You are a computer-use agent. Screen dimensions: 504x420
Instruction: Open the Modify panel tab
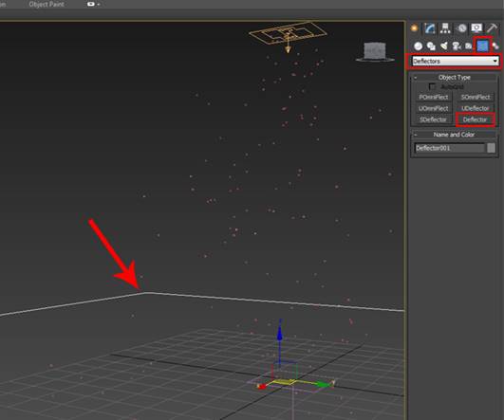[429, 28]
